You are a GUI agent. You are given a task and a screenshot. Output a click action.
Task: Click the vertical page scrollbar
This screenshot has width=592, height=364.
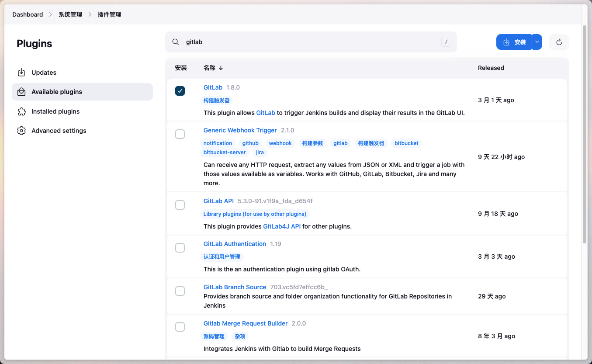click(x=585, y=134)
